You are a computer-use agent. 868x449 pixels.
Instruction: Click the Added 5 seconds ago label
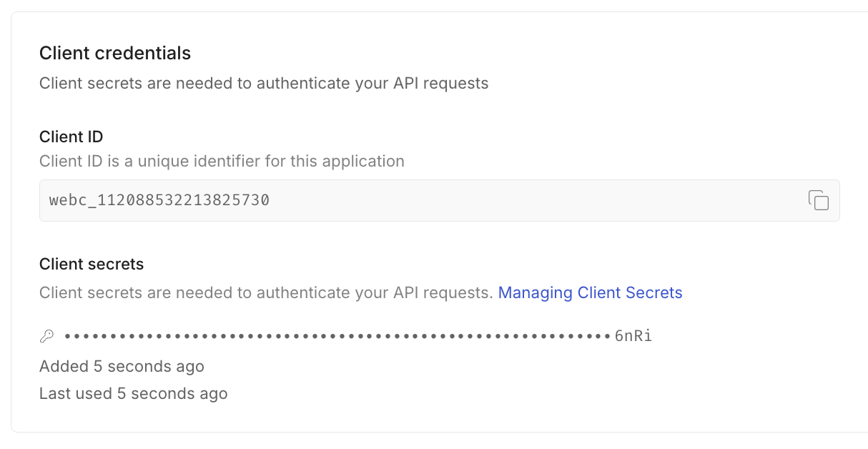point(122,366)
